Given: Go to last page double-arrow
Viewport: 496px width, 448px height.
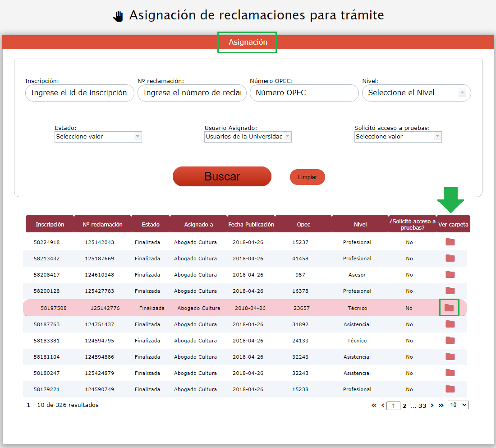Looking at the screenshot, I should pyautogui.click(x=441, y=406).
